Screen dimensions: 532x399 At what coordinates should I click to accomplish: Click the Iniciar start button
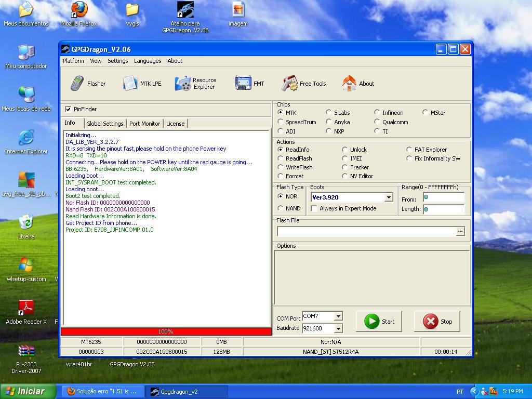(x=28, y=391)
